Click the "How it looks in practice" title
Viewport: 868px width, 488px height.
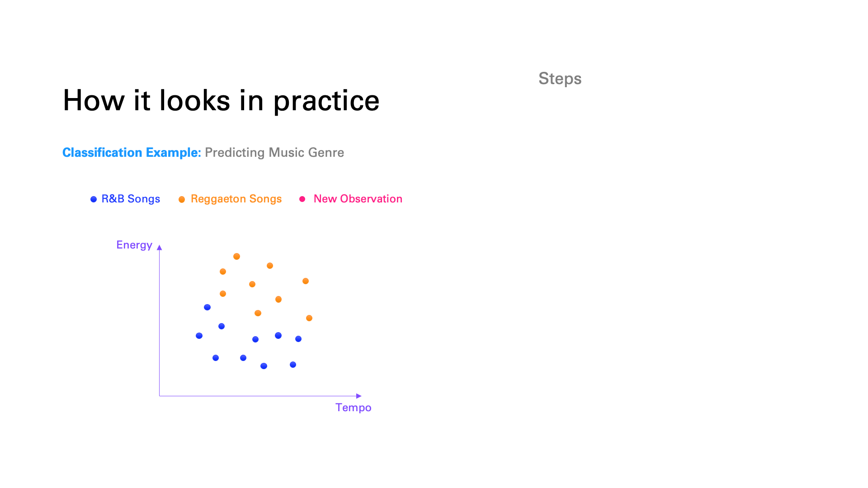pyautogui.click(x=221, y=100)
